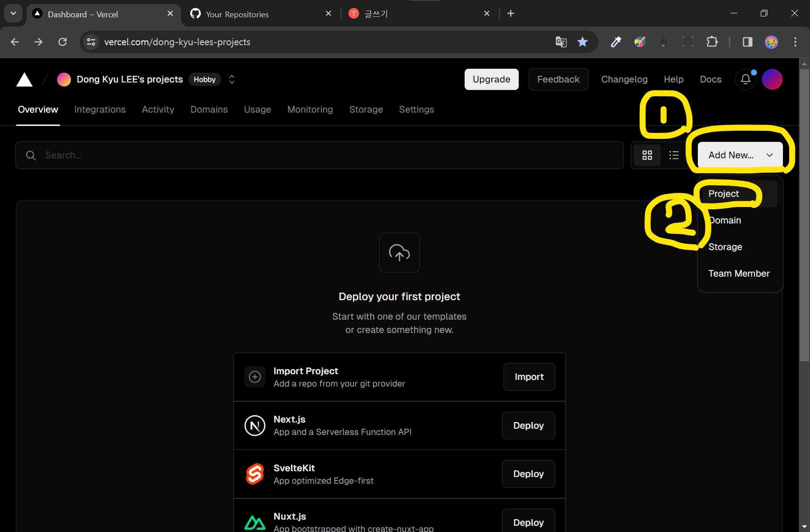Open the Storage tab in navigation
The height and width of the screenshot is (532, 810).
[366, 110]
